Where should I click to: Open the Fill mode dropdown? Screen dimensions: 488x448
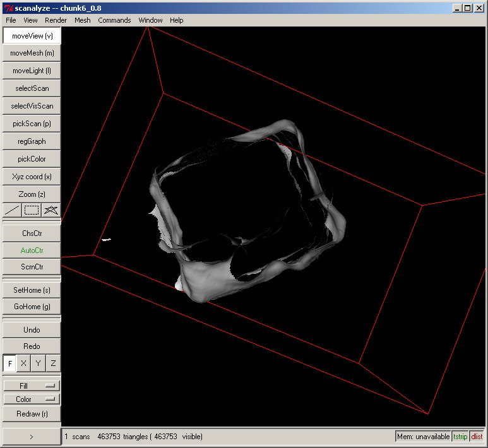[x=32, y=386]
